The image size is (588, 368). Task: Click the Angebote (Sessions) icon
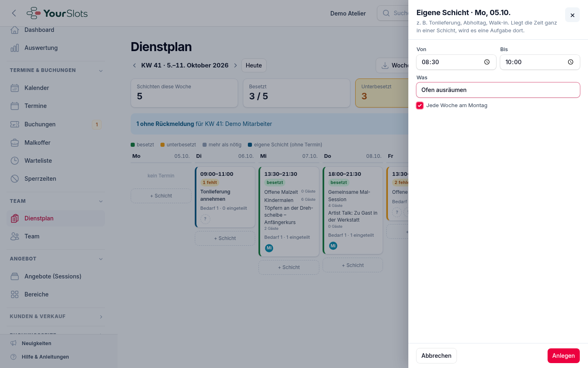(15, 276)
